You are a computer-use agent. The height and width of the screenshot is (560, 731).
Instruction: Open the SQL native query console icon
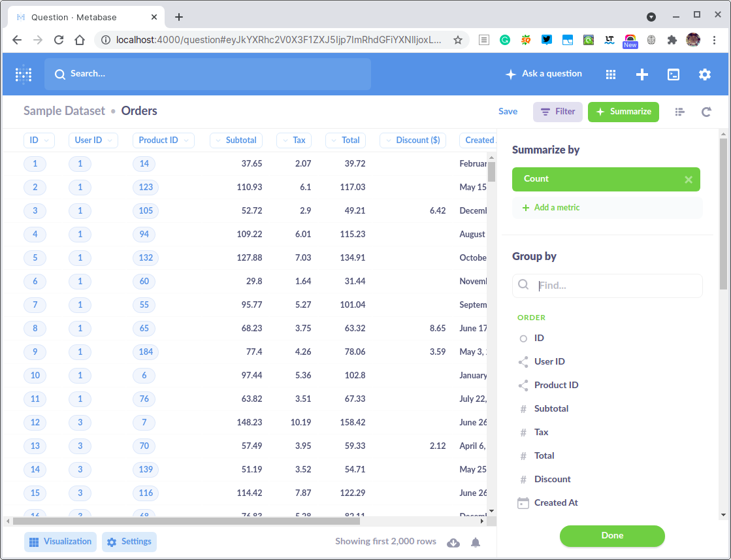pos(674,74)
